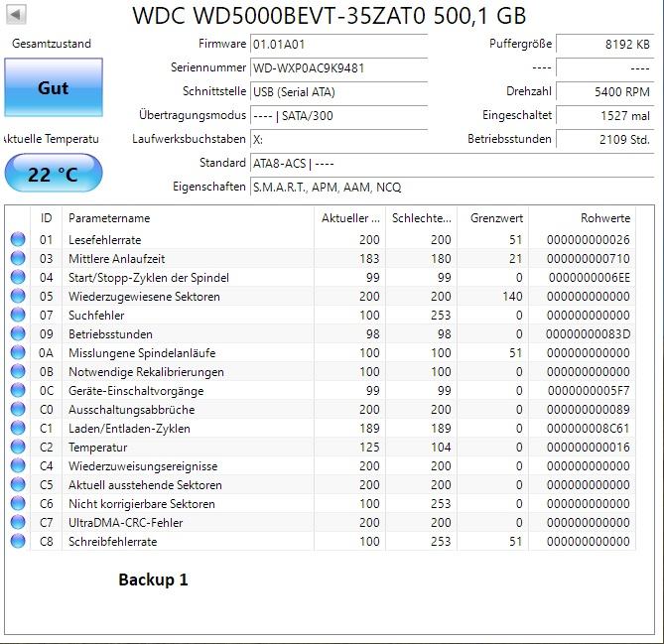This screenshot has width=664, height=644.
Task: Click the Backup 1 label
Action: (x=153, y=580)
